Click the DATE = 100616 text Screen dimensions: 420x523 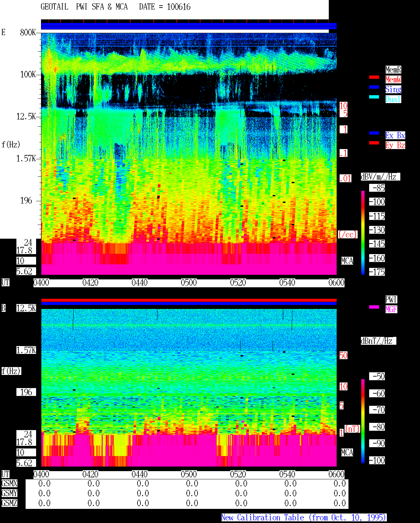(165, 7)
